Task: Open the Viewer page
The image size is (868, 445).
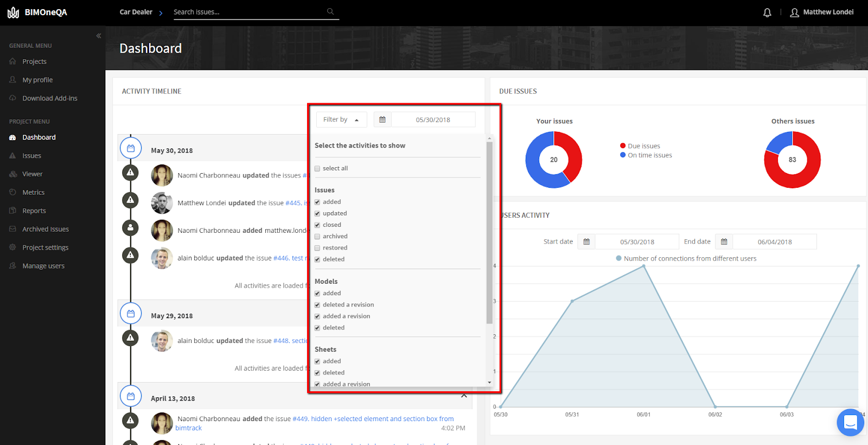Action: pyautogui.click(x=33, y=174)
